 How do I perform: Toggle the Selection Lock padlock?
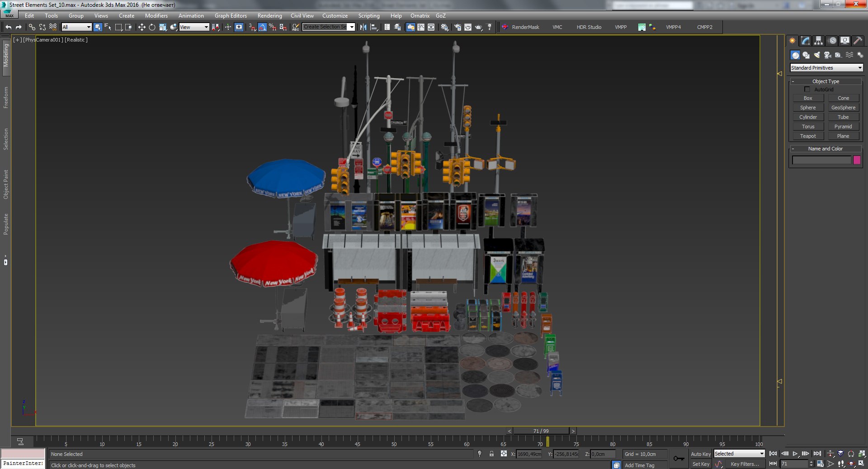tap(491, 454)
